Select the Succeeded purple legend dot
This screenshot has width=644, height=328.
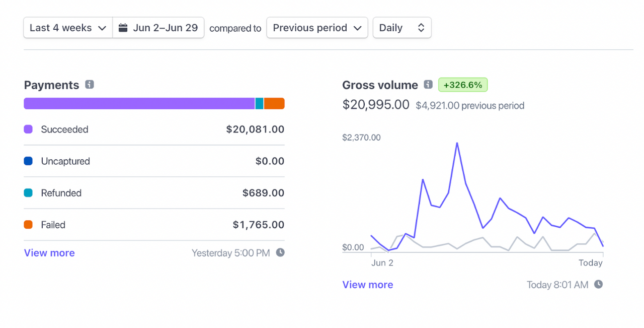[x=28, y=129]
